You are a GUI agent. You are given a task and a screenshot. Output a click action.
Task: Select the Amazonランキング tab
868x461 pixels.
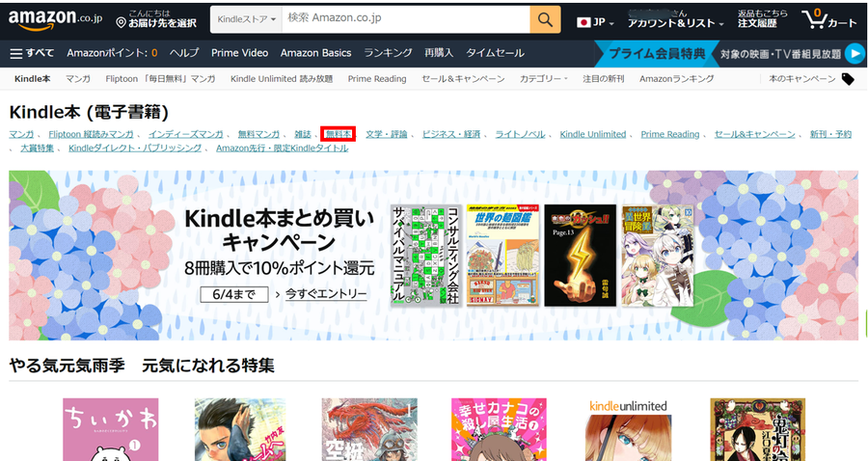pos(676,79)
